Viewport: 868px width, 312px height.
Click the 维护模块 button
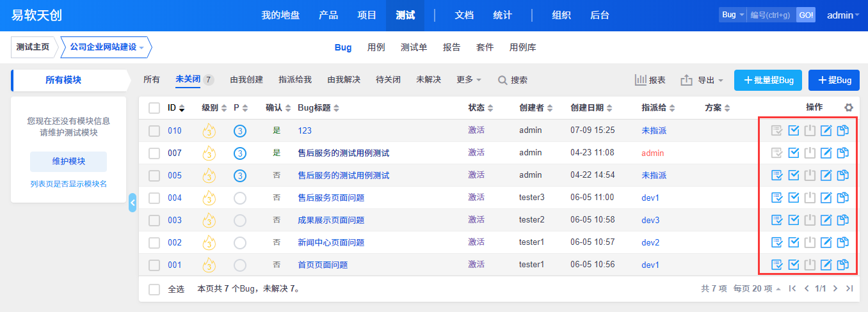[x=68, y=161]
